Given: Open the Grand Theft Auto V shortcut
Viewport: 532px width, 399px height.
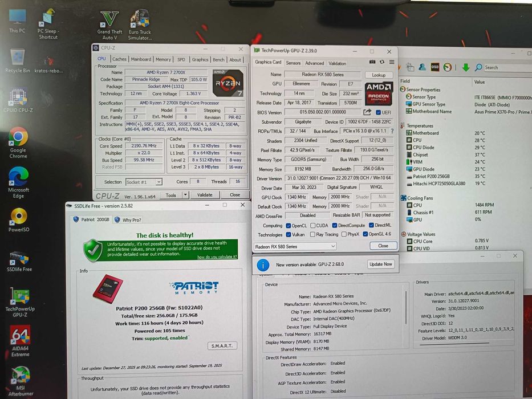Looking at the screenshot, I should (x=109, y=26).
